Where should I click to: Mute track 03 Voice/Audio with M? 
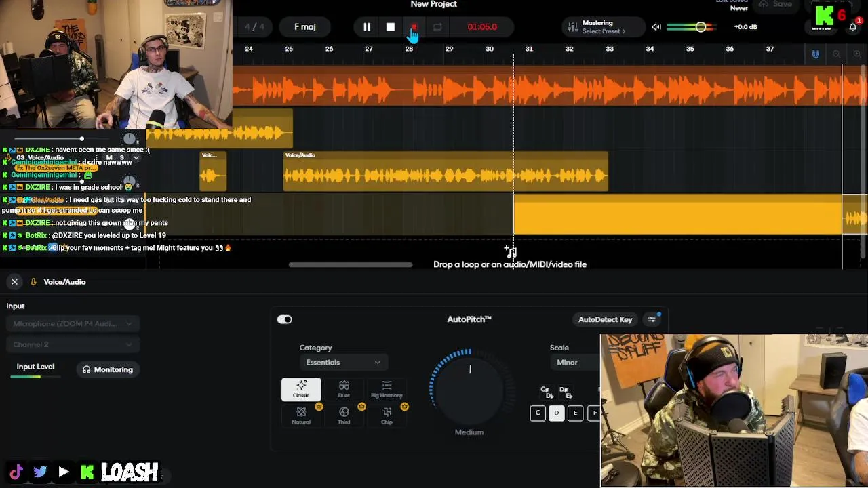click(108, 157)
